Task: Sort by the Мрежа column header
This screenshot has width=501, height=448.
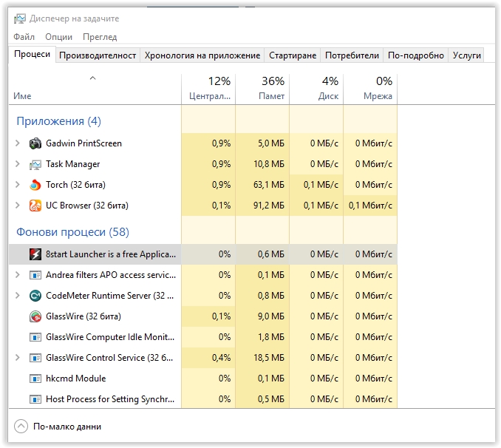Action: [370, 89]
